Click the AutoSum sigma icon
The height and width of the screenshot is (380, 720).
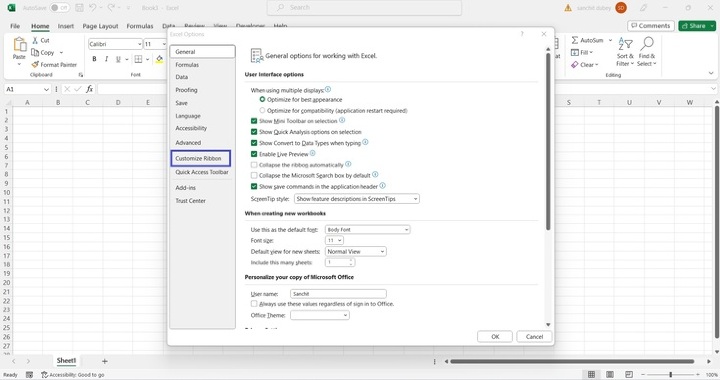click(x=575, y=40)
